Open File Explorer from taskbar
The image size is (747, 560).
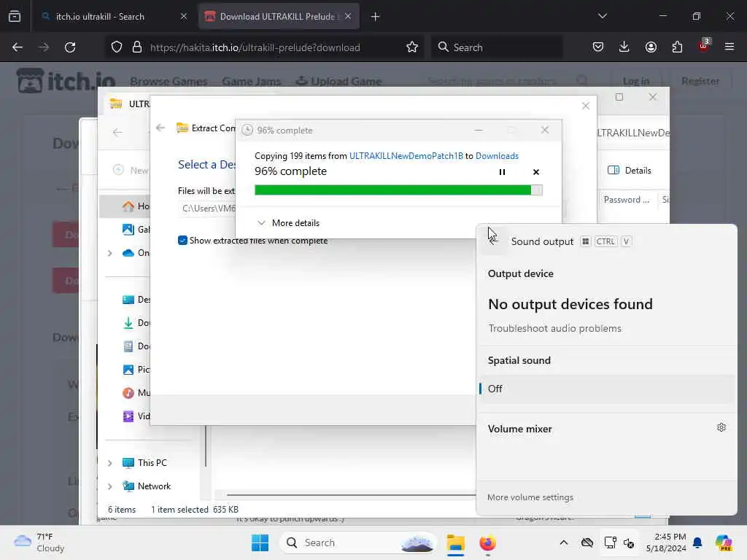[455, 542]
